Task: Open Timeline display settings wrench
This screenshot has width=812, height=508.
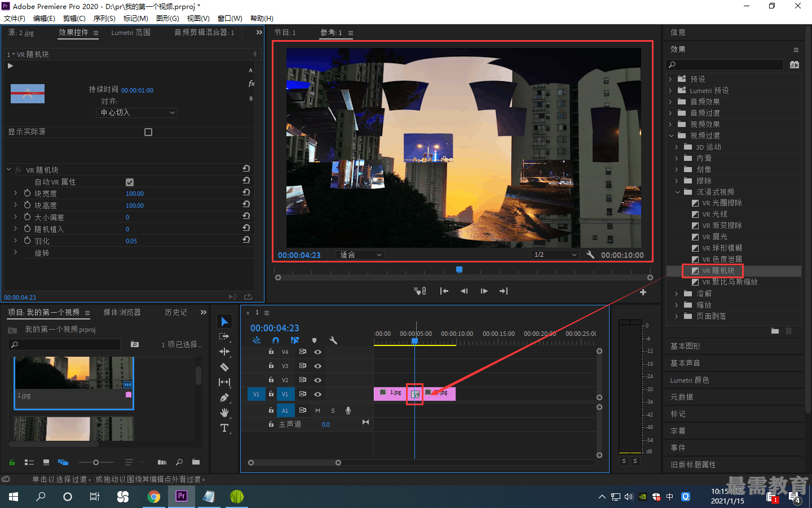Action: point(333,340)
